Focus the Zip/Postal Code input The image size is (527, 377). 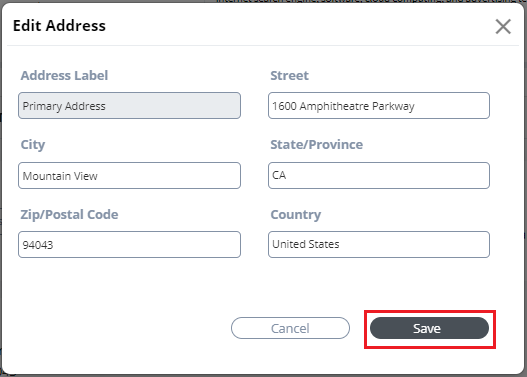129,245
